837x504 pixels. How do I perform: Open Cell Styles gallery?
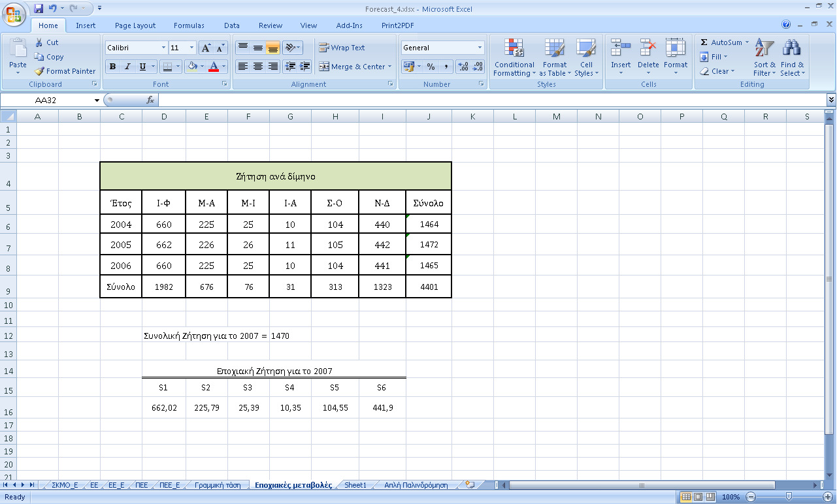pos(586,57)
